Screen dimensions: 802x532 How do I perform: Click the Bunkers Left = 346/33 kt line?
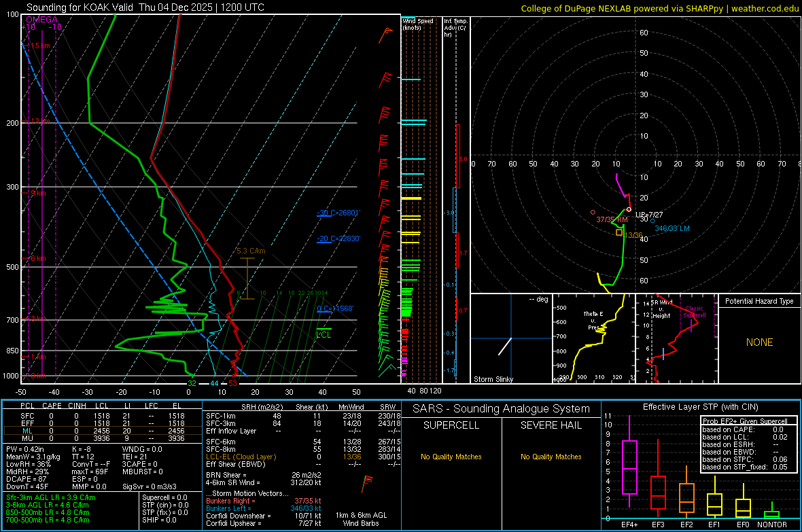[264, 508]
